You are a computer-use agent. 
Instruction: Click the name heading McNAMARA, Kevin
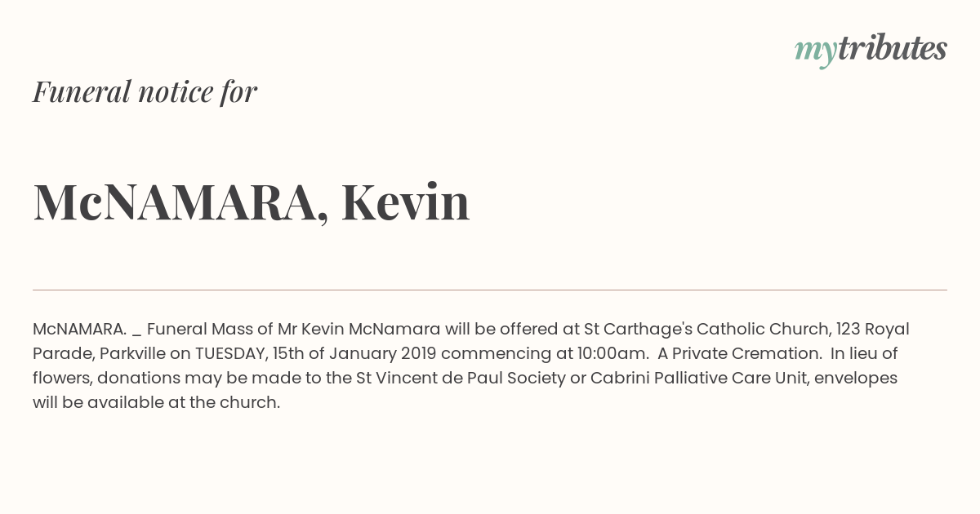[x=252, y=202]
